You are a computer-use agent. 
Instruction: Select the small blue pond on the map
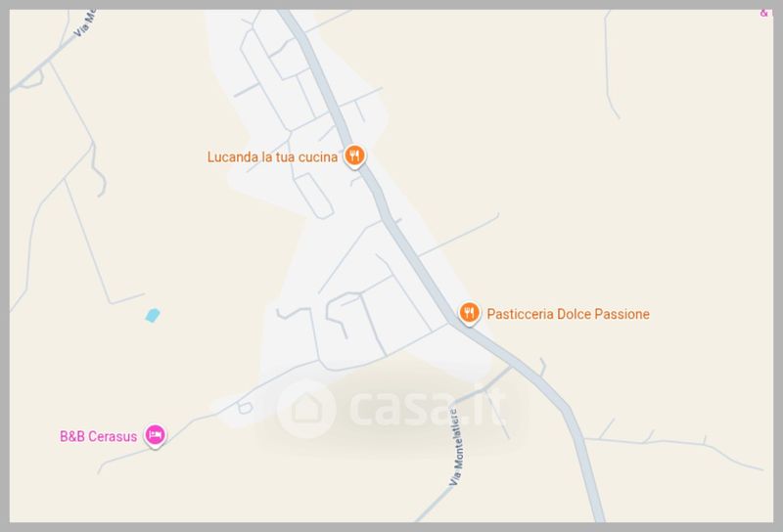153,316
